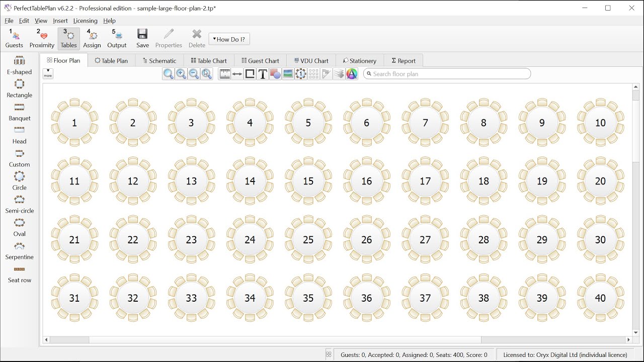Image resolution: width=644 pixels, height=362 pixels.
Task: Switch to the Schematic tab
Action: (159, 60)
